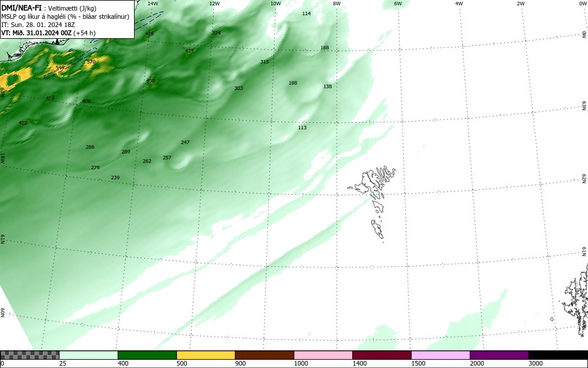The width and height of the screenshot is (588, 368).
Task: Click the '8W' longitude label
Action: pyautogui.click(x=337, y=4)
